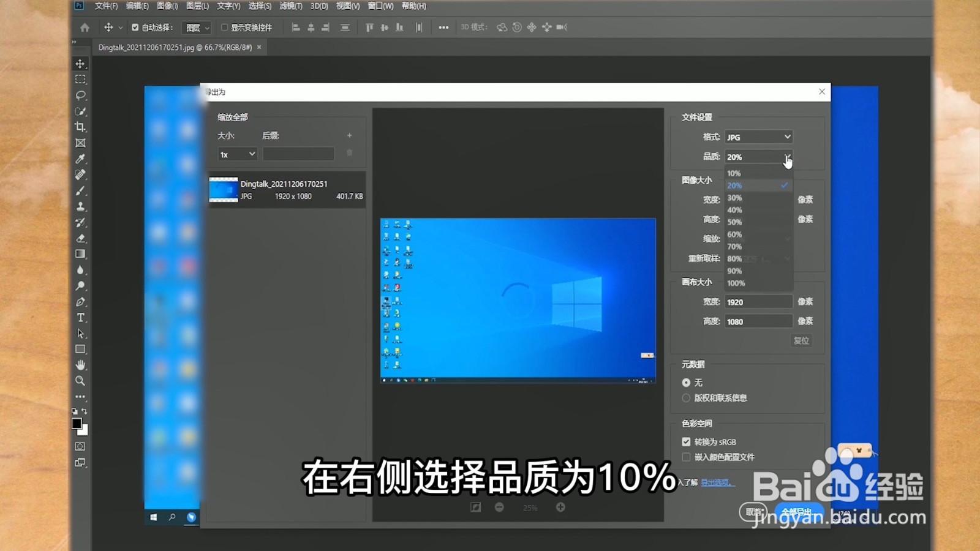This screenshot has height=551, width=980.
Task: Uncheck 转换为 sRGB in 色彩空间
Action: [687, 441]
